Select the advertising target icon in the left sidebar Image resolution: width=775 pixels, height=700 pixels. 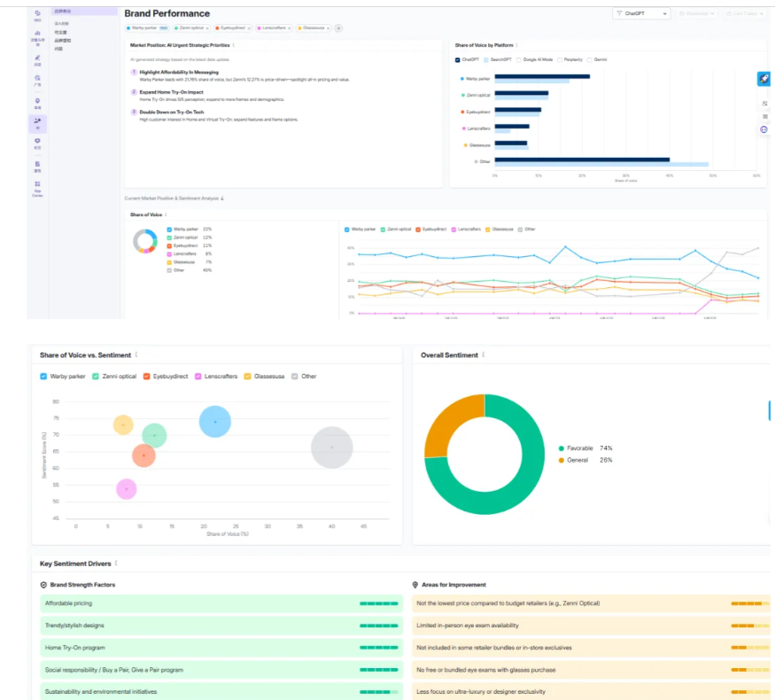point(37,80)
